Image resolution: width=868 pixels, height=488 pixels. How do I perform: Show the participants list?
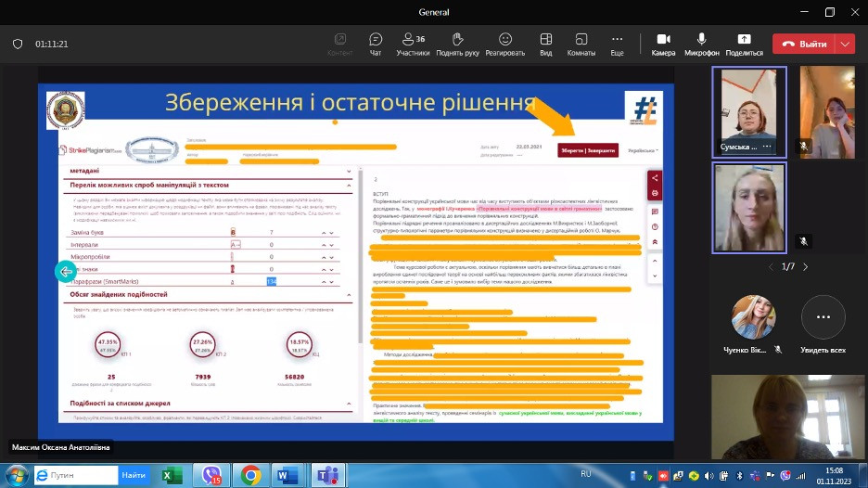click(412, 43)
